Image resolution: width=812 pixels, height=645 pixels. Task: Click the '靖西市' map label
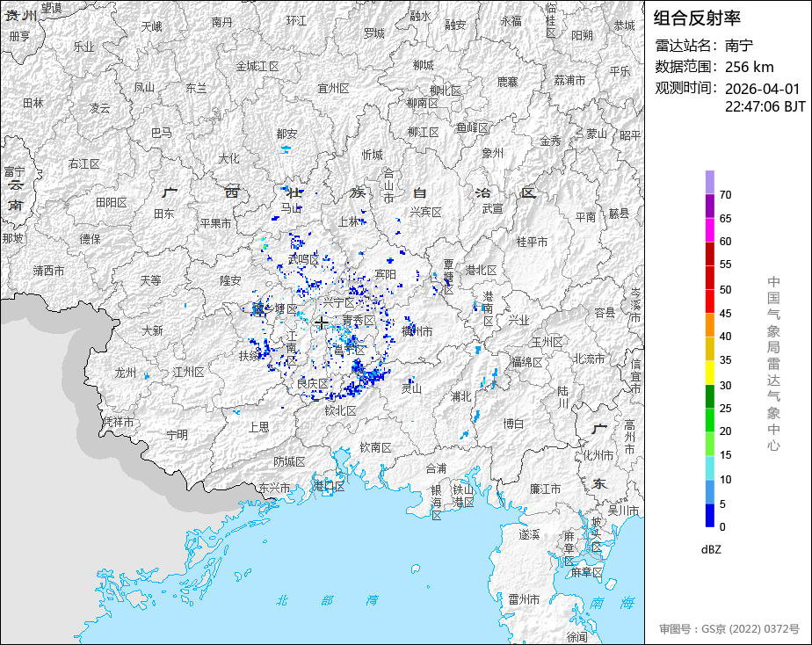click(49, 271)
